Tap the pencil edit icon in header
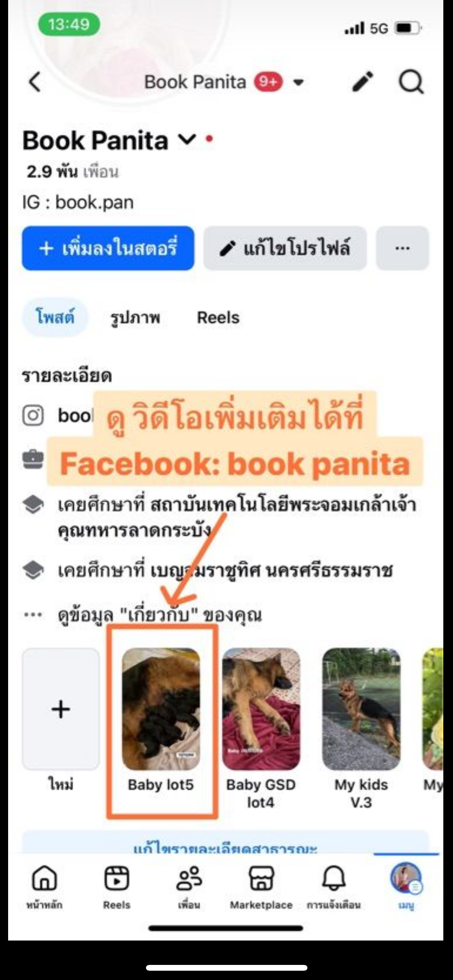 click(x=363, y=82)
